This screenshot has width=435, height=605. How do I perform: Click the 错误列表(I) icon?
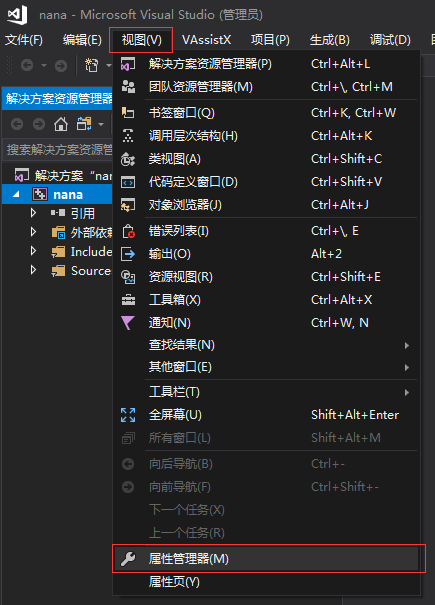point(128,231)
